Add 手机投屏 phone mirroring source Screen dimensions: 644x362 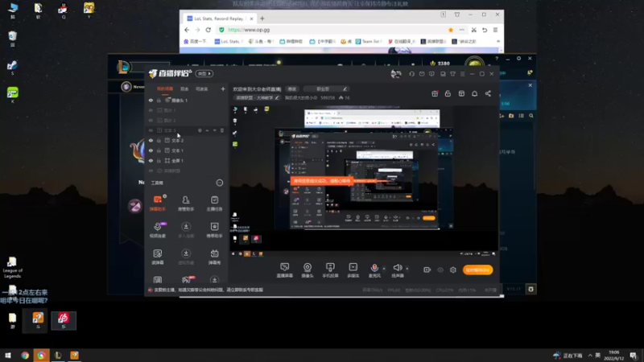(330, 270)
